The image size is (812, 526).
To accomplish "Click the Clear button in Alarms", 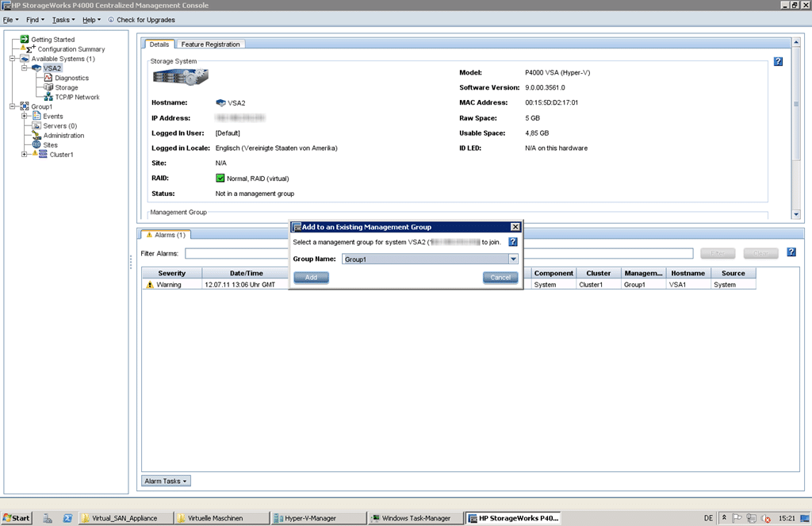I will 760,253.
